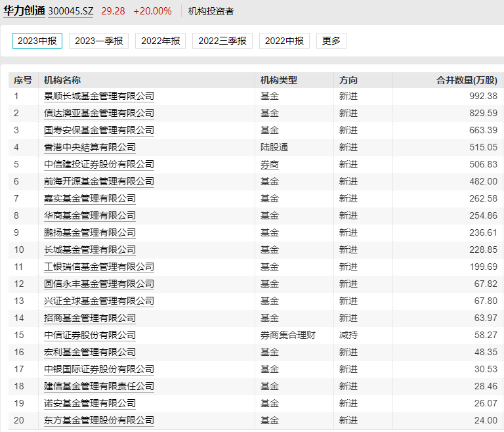Open 信达澳亚基金管理有限公司 details
The width and height of the screenshot is (504, 432).
click(98, 113)
